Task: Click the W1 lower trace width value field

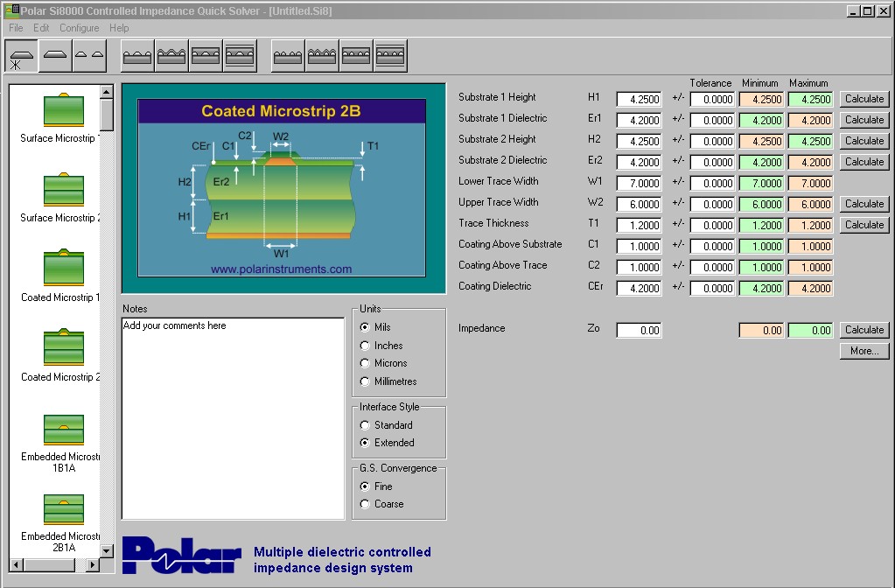Action: pos(639,183)
